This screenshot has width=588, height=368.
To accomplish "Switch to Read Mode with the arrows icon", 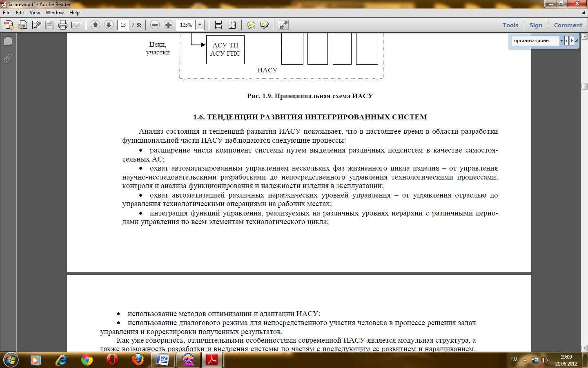I will coord(283,25).
